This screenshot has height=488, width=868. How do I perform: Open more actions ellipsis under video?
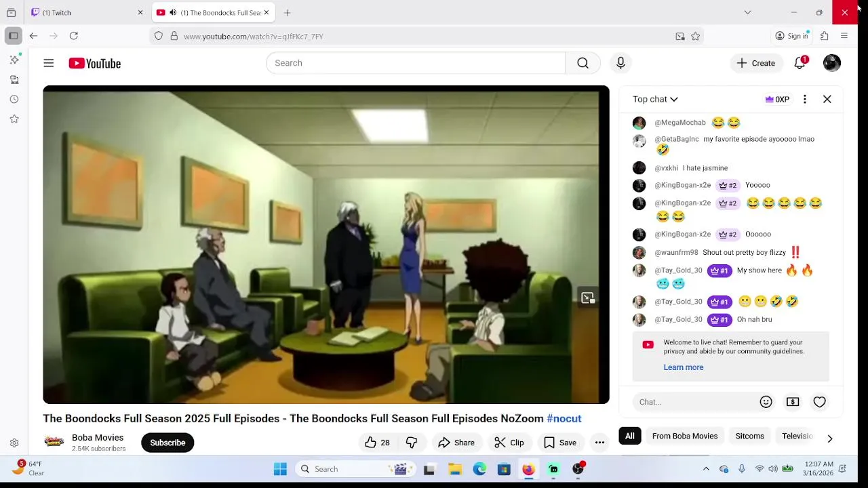599,443
